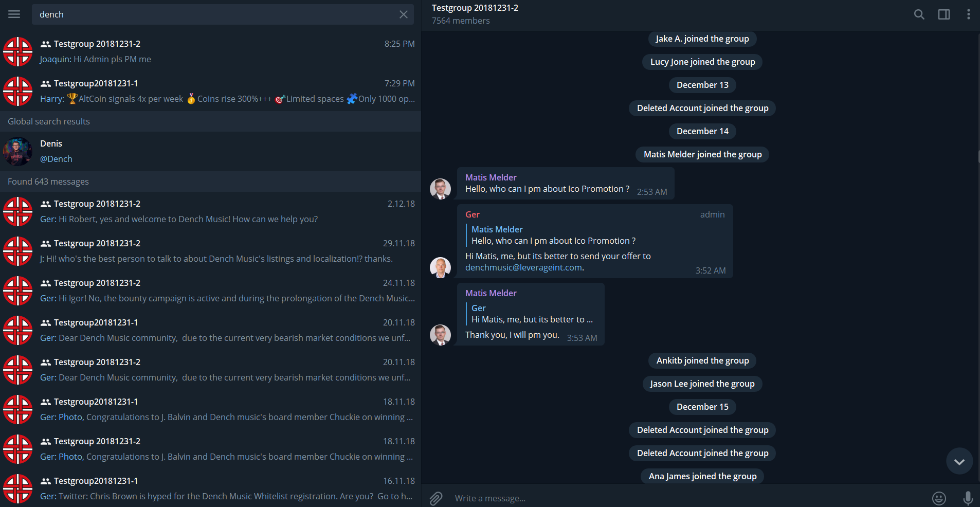Open the Testgroup 20181231-2 chat with Joaquin message
The width and height of the screenshot is (980, 507).
click(210, 51)
